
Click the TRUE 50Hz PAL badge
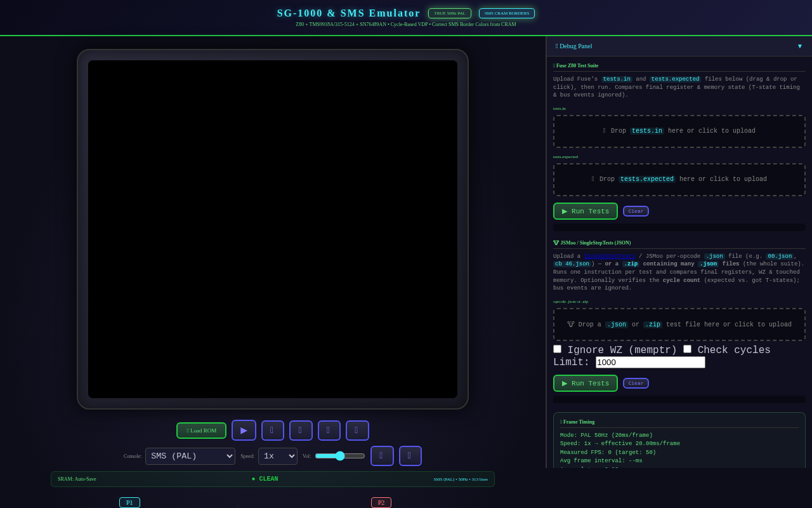pos(450,13)
